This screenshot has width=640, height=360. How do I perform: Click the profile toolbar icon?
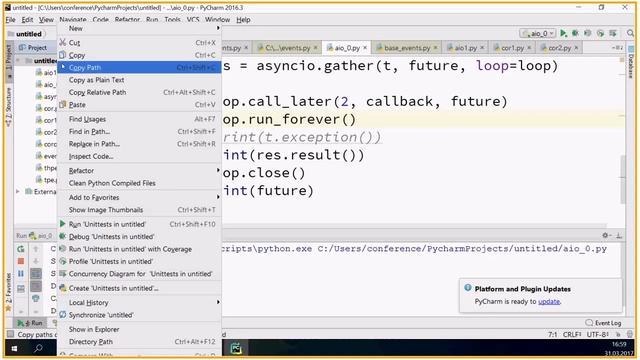click(x=600, y=33)
